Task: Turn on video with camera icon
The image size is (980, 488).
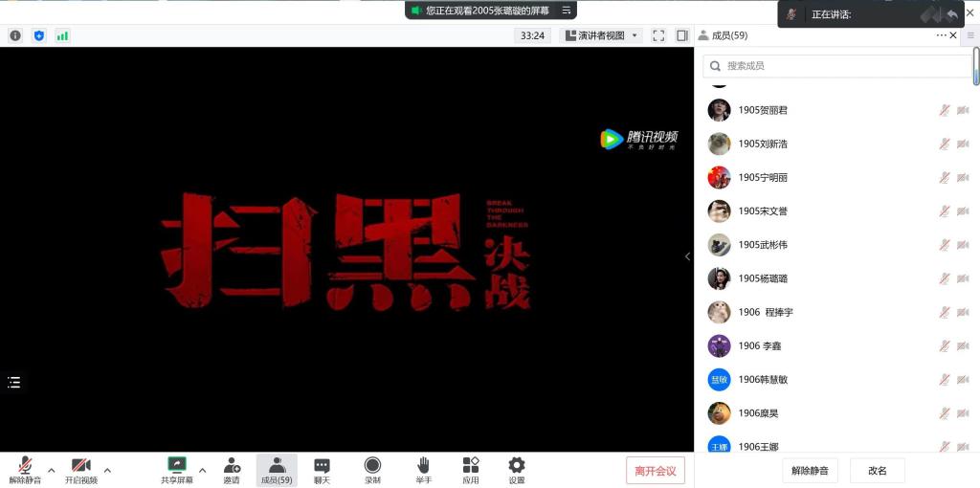Action: [80, 466]
